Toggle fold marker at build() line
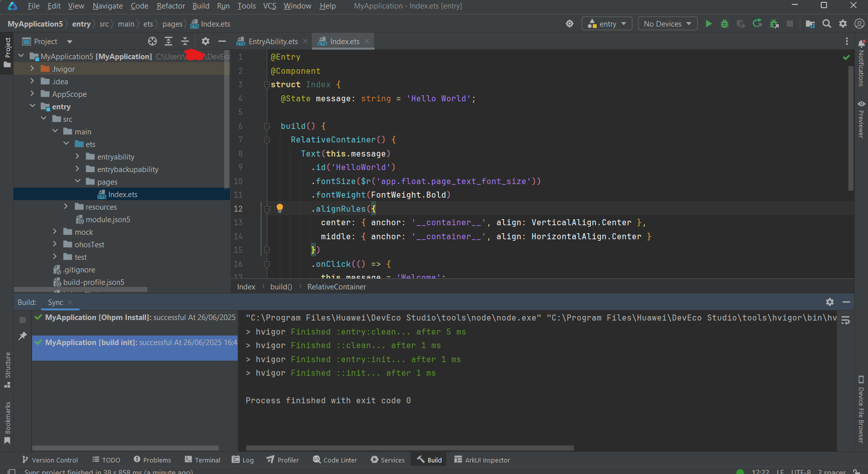This screenshot has height=474, width=868. point(267,126)
